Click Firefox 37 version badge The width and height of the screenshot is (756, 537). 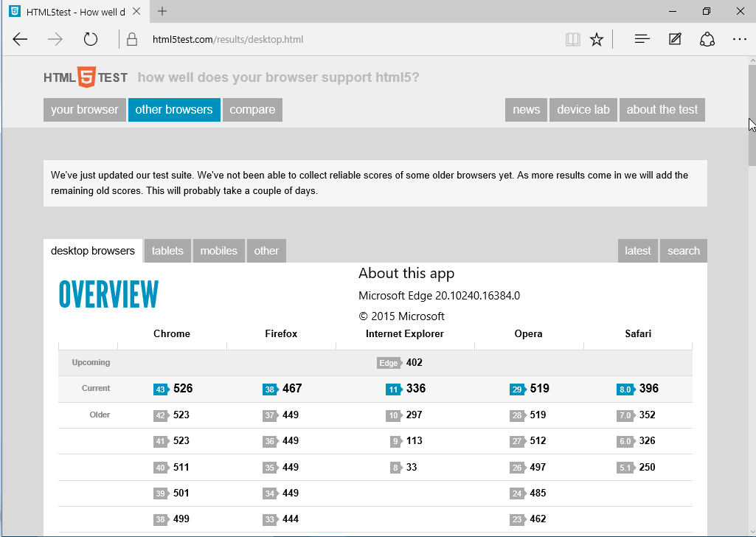(x=270, y=415)
